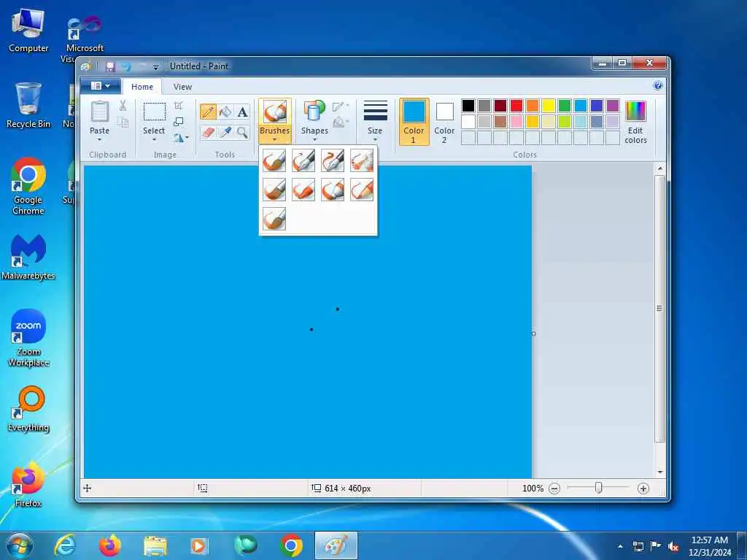Open the Select dropdown
Viewport: 747px width, 560px height.
point(154,135)
